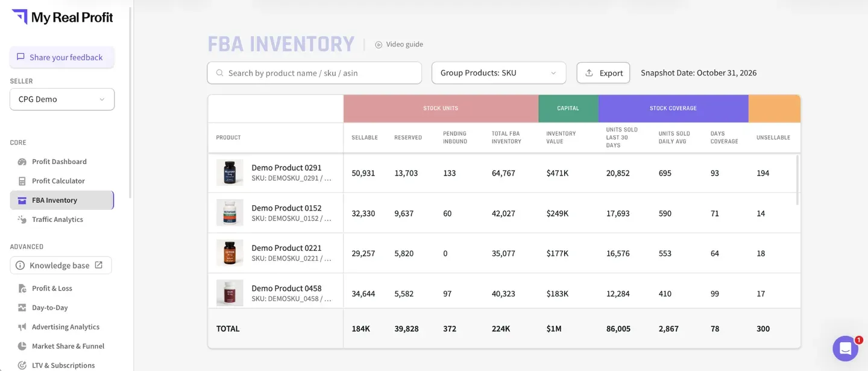The width and height of the screenshot is (868, 371).
Task: Click the Product column header
Action: click(x=228, y=138)
